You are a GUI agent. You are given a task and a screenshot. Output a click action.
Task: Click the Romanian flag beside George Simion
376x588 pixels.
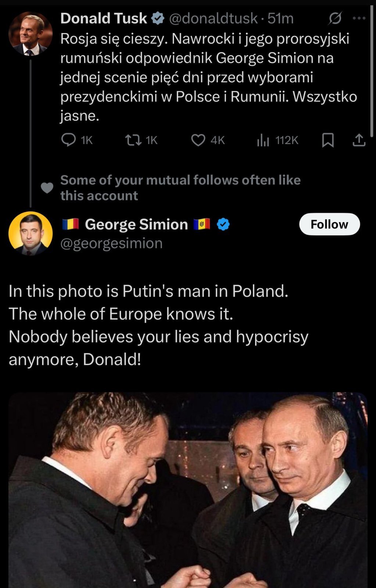[70, 224]
